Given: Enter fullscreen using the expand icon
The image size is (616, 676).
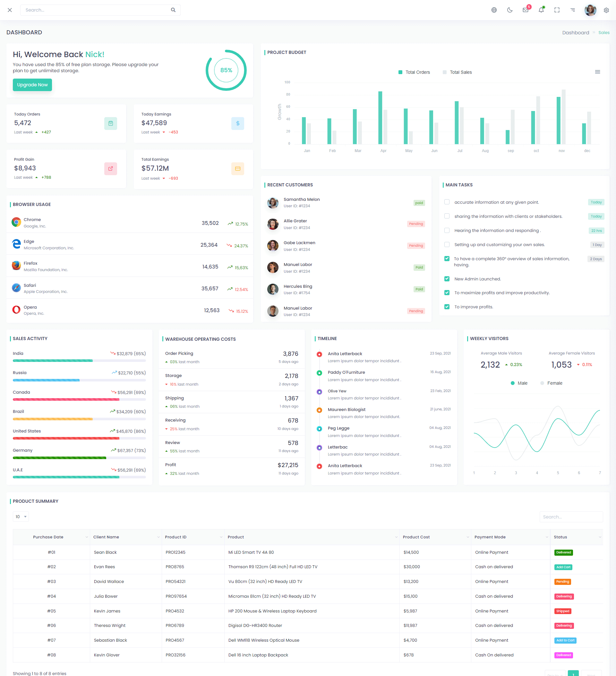Looking at the screenshot, I should click(557, 10).
